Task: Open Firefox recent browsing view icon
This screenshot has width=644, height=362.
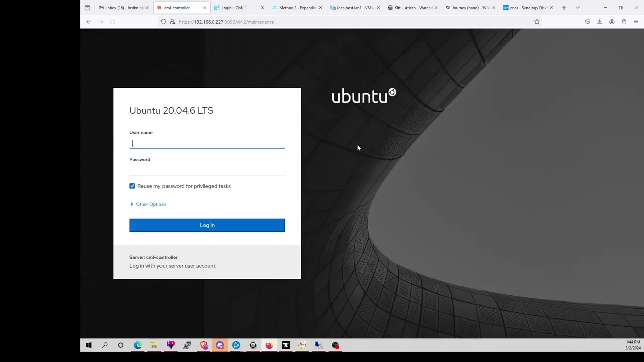Action: pyautogui.click(x=87, y=8)
